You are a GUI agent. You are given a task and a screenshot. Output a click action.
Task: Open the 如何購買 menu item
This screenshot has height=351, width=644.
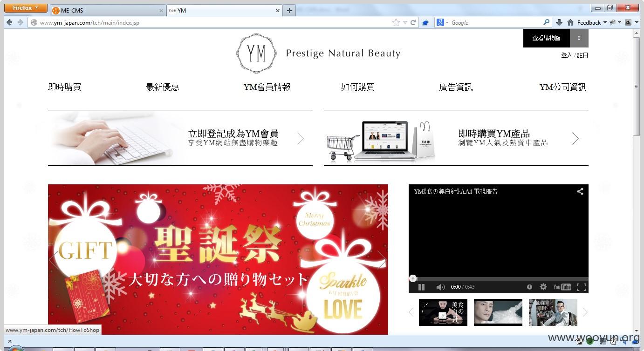tap(357, 87)
